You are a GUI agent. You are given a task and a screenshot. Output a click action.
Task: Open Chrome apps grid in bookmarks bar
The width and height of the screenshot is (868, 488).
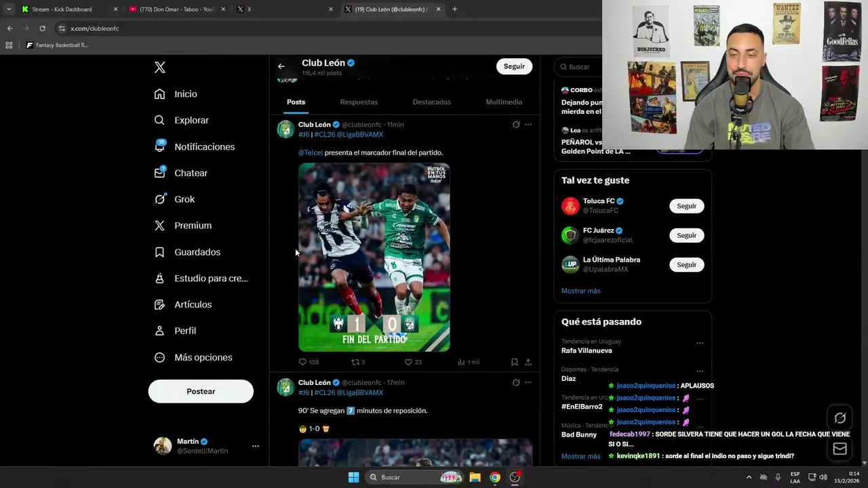pos(9,45)
